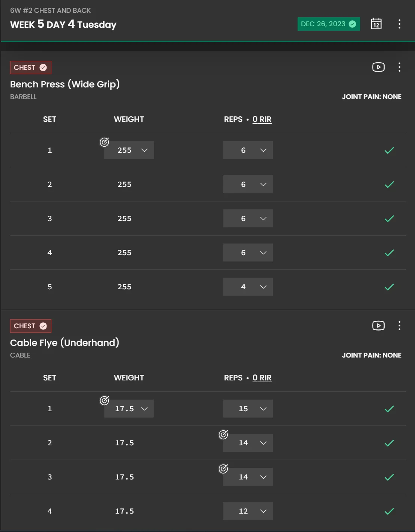This screenshot has height=532, width=415.
Task: Open Cable Flye three-dot options menu
Action: point(399,326)
